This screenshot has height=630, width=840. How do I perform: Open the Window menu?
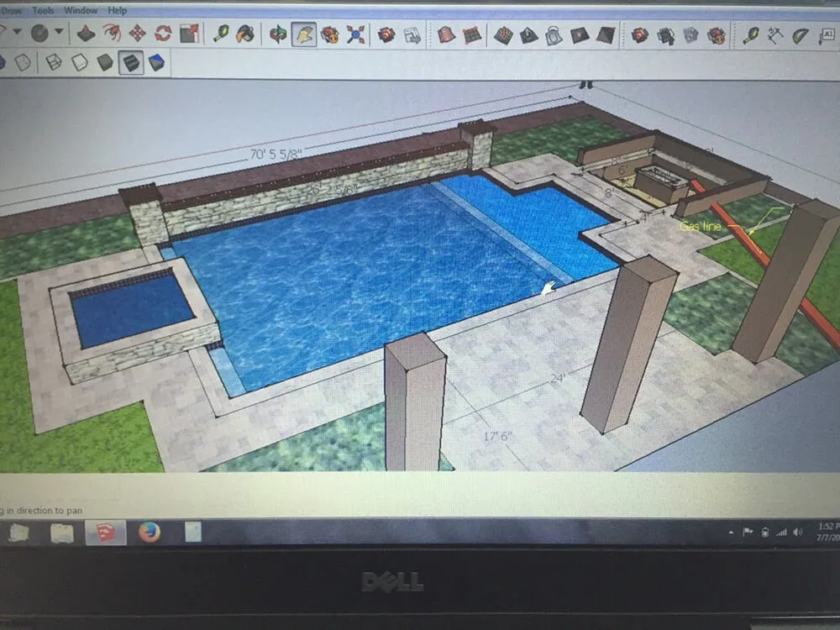pos(80,11)
